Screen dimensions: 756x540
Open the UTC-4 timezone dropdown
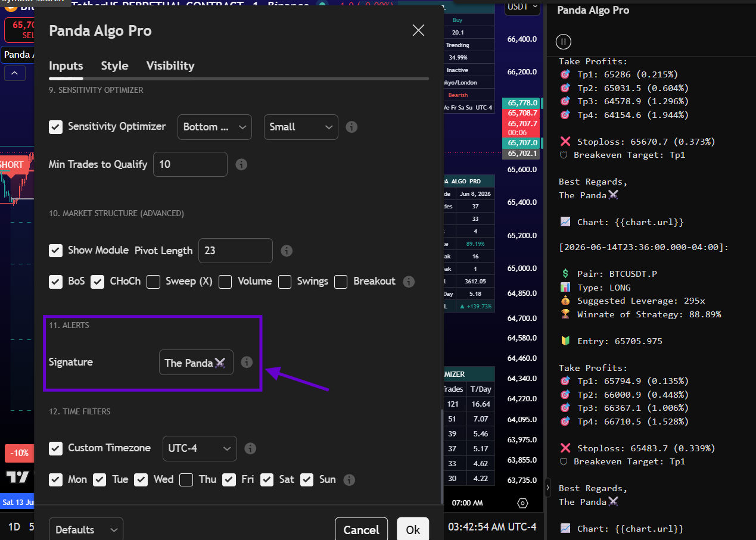point(200,448)
